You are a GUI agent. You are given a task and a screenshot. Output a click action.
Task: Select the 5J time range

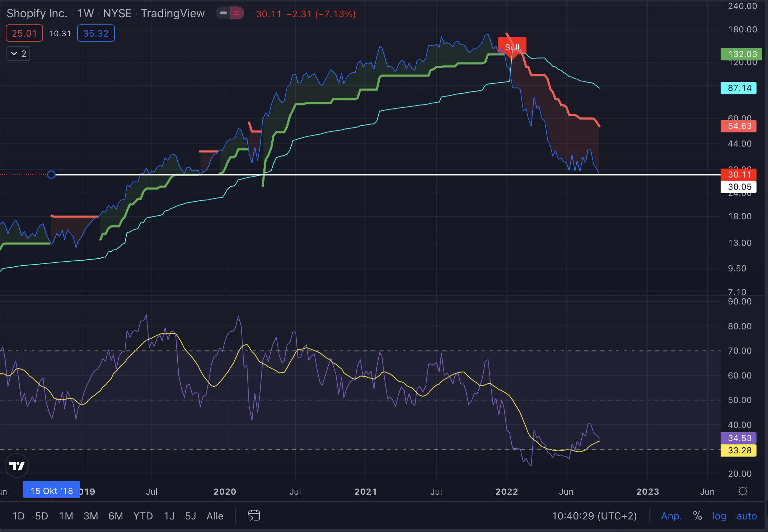tap(190, 516)
